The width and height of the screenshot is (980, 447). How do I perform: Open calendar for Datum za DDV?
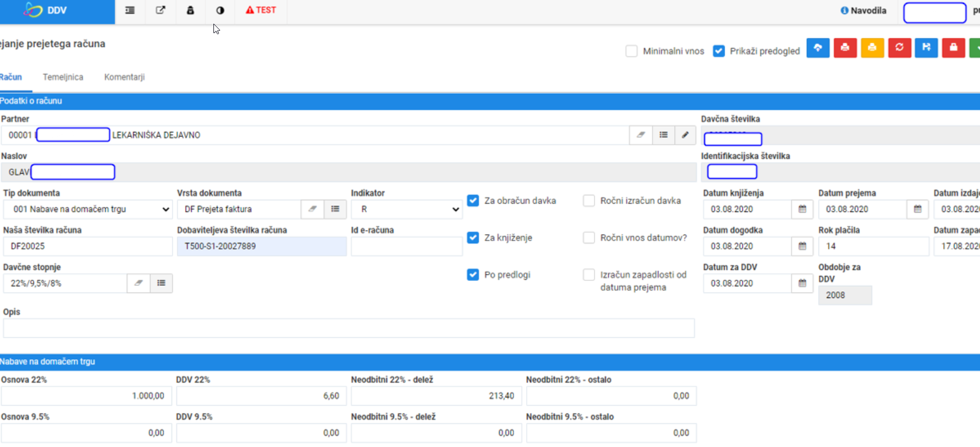point(802,283)
